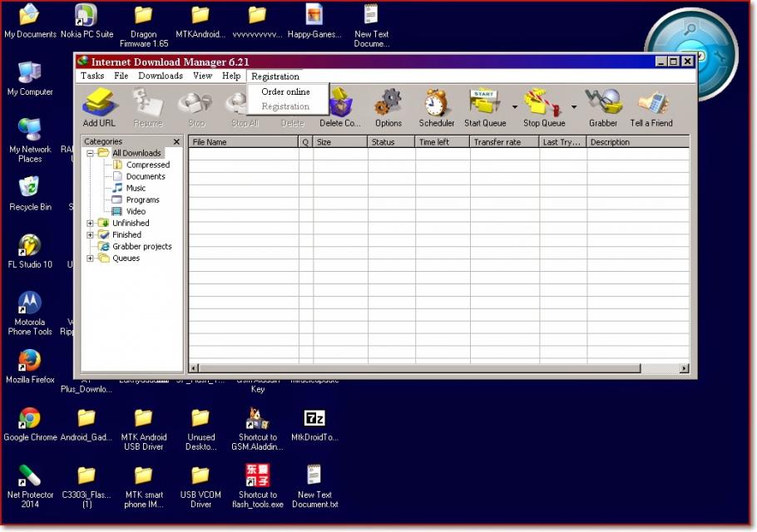Select Grabber projects in Categories
The image size is (757, 532).
(x=141, y=246)
